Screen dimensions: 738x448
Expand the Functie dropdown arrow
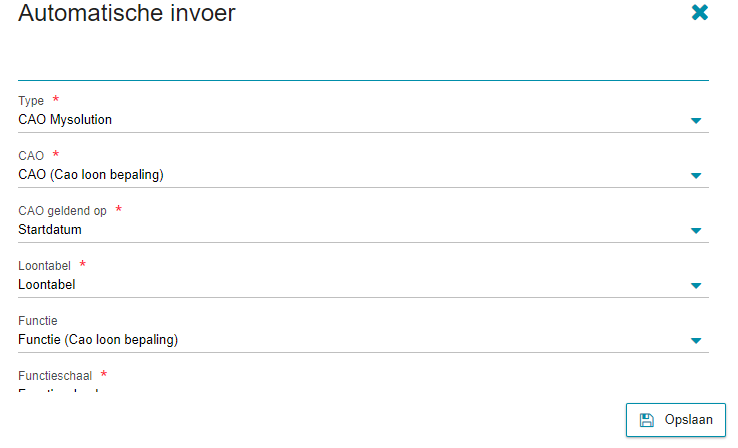696,341
